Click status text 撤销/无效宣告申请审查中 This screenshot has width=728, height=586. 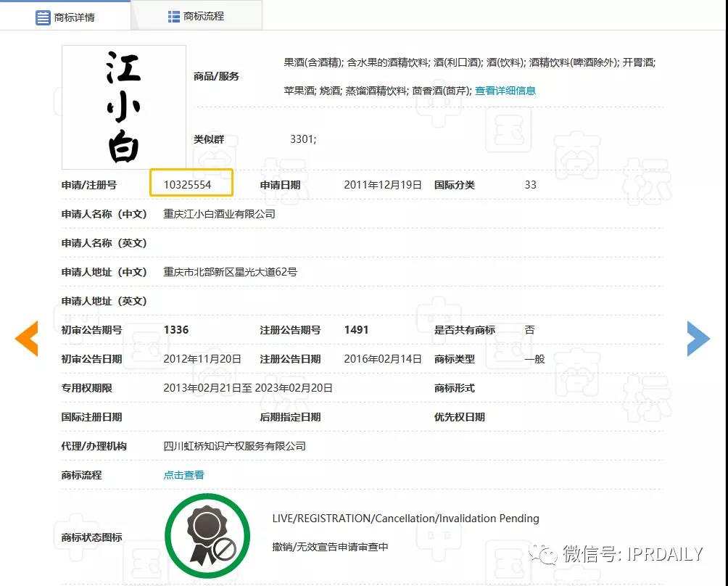[x=330, y=547]
